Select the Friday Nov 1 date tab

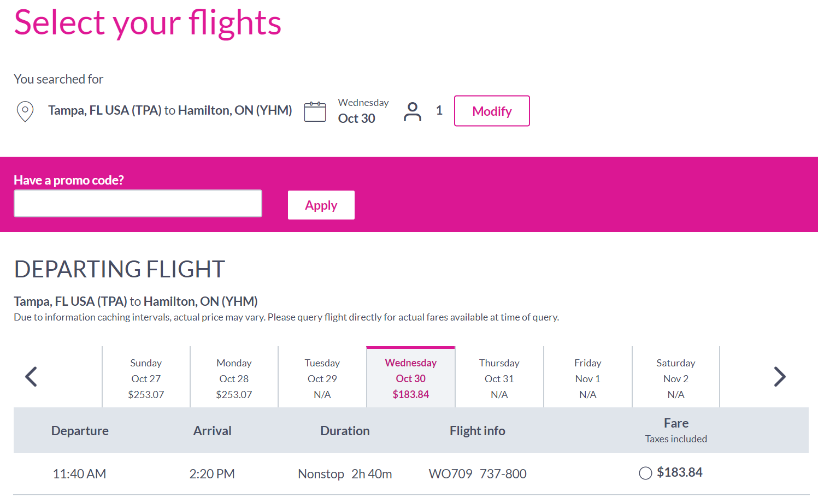(587, 377)
